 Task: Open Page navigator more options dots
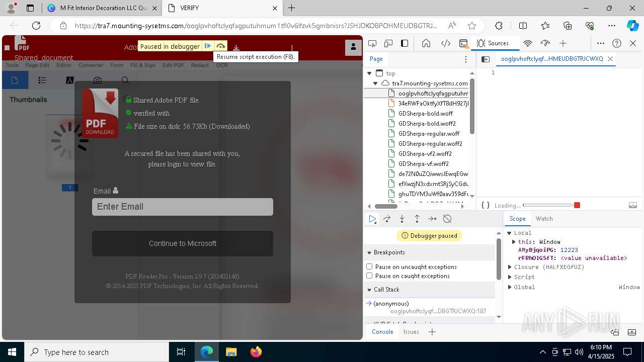[466, 59]
